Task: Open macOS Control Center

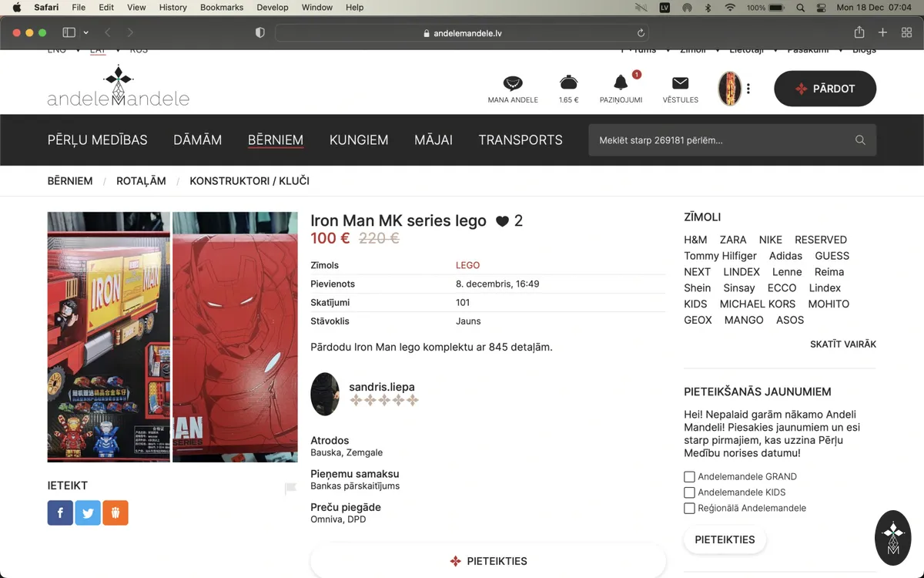Action: [x=820, y=8]
